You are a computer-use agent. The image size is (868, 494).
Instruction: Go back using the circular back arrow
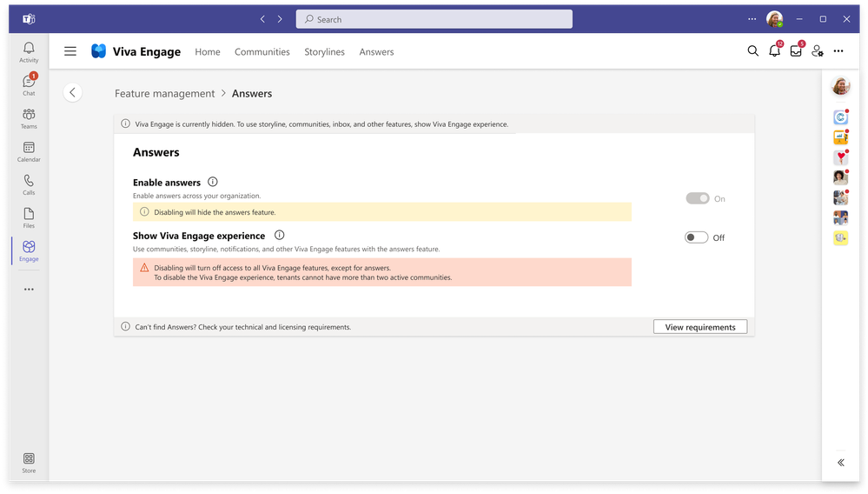point(72,92)
